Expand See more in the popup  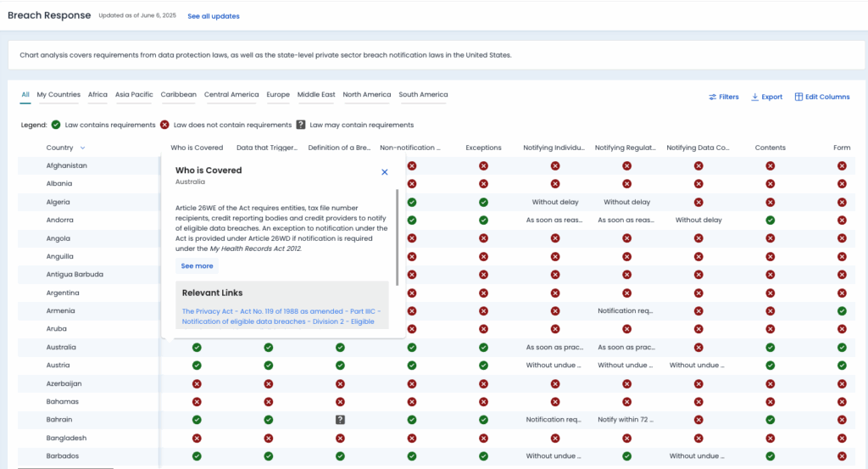(197, 265)
